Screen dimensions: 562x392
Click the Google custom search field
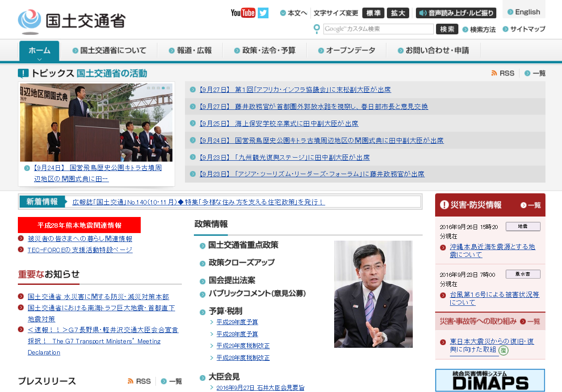[378, 29]
